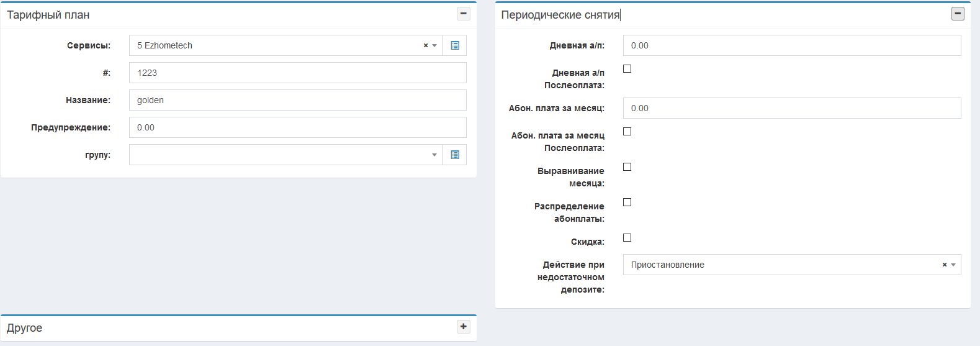Screen dimensions: 980x346
Task: Open the Сервисы dropdown
Action: tap(279, 45)
